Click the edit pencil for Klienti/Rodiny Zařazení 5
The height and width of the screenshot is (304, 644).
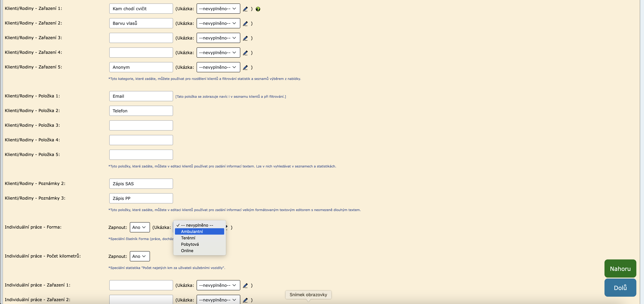(x=245, y=67)
